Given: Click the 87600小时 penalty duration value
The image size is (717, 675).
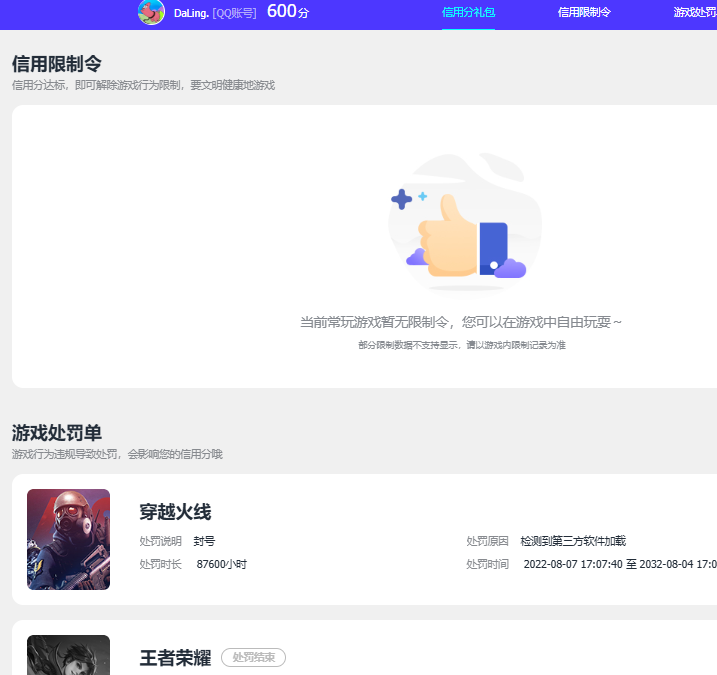Looking at the screenshot, I should click(222, 564).
